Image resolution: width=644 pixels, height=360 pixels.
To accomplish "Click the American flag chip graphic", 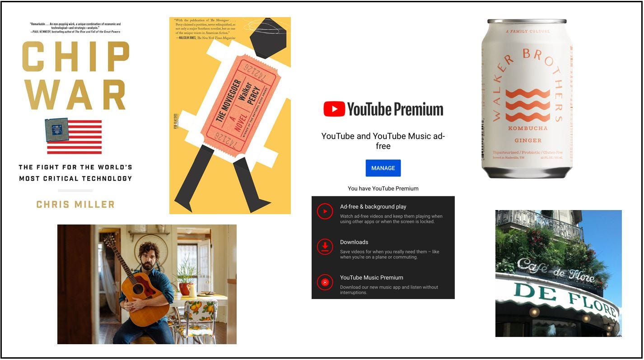I will click(74, 136).
